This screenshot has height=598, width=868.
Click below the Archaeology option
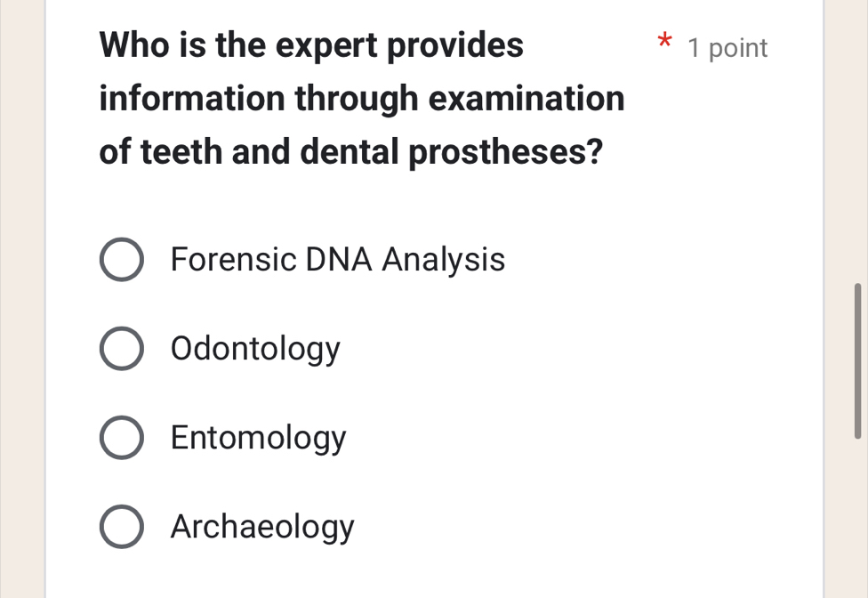[356, 574]
